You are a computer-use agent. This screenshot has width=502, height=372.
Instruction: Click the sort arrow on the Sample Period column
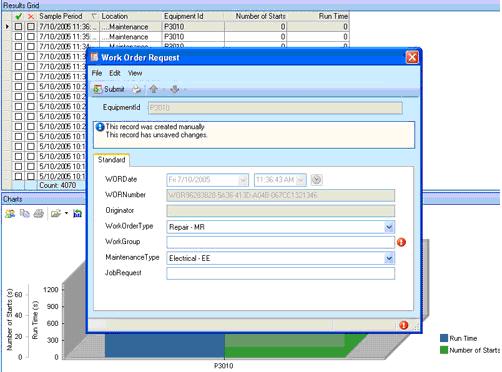(94, 16)
